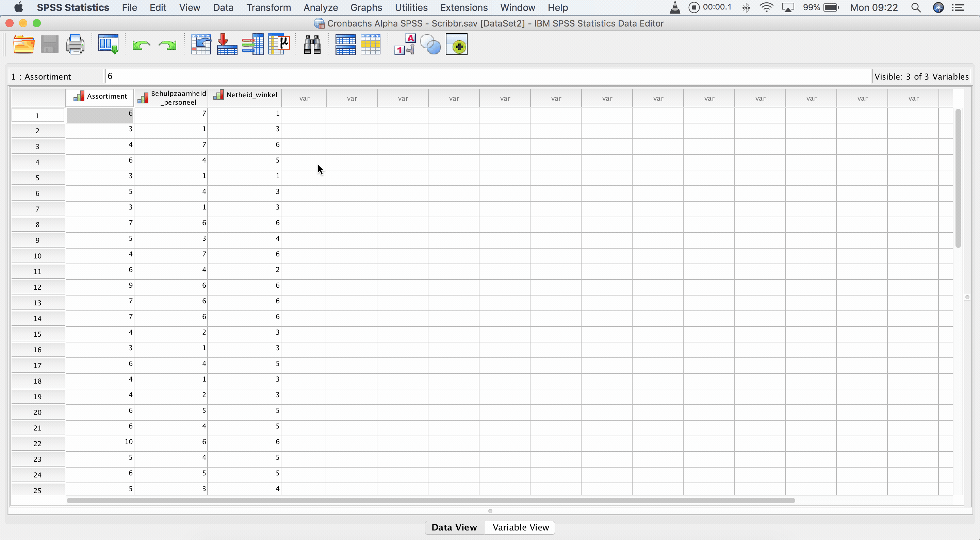Open the Graphs menu

[366, 7]
